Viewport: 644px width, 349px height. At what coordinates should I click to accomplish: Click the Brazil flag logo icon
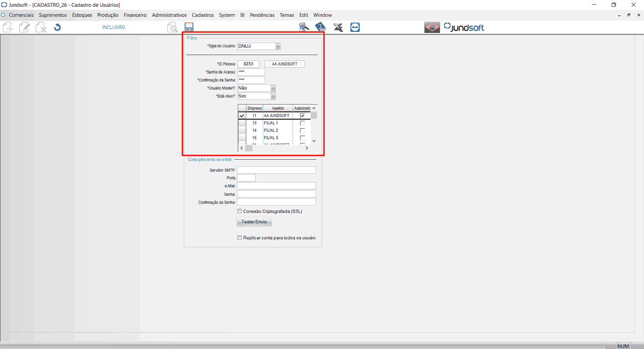point(432,28)
